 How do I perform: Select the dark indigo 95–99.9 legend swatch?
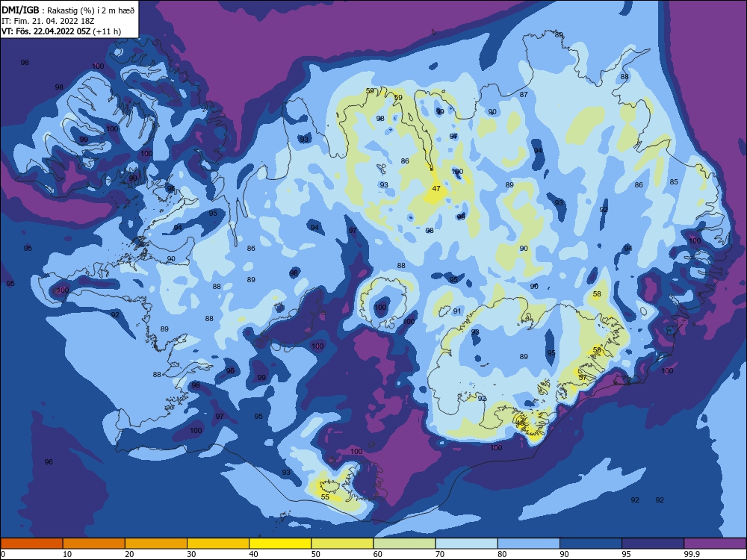coord(653,544)
